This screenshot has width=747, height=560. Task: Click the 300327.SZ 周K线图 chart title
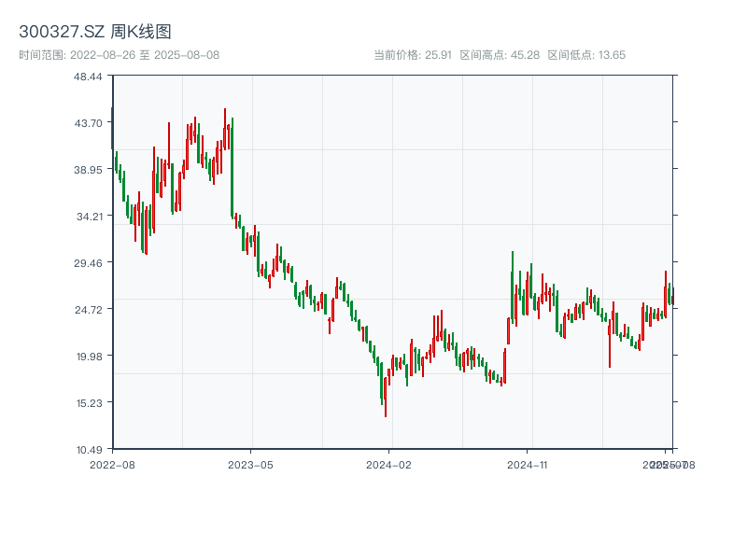pyautogui.click(x=94, y=33)
